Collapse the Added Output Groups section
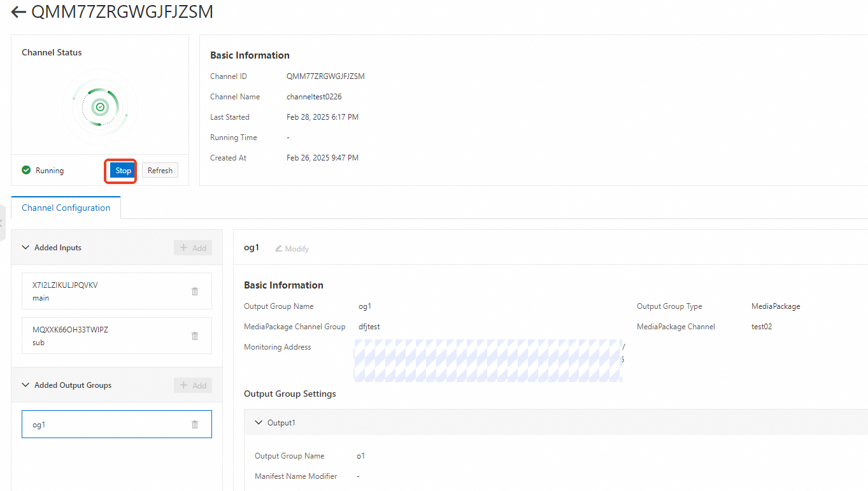Image resolution: width=868 pixels, height=491 pixels. [26, 385]
